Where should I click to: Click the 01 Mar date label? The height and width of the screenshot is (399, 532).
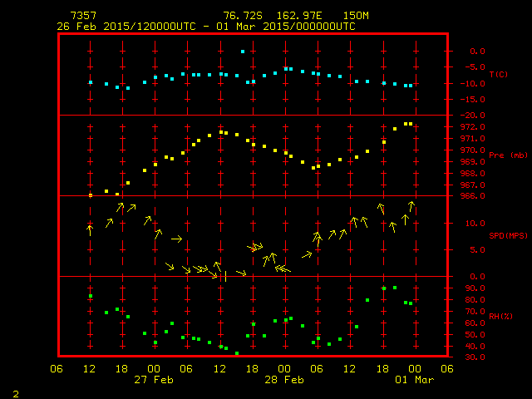415,380
